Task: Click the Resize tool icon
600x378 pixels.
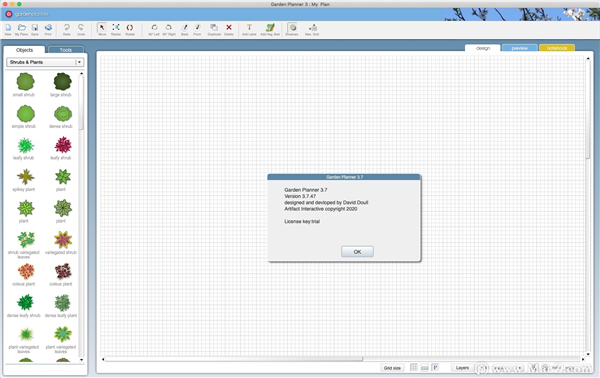Action: (x=116, y=29)
